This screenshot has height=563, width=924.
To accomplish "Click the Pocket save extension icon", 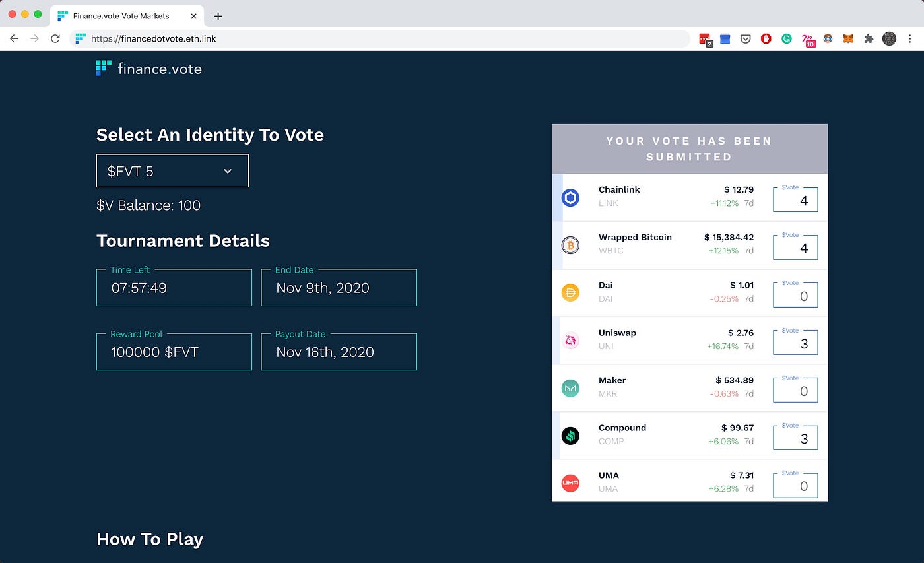I will point(745,39).
